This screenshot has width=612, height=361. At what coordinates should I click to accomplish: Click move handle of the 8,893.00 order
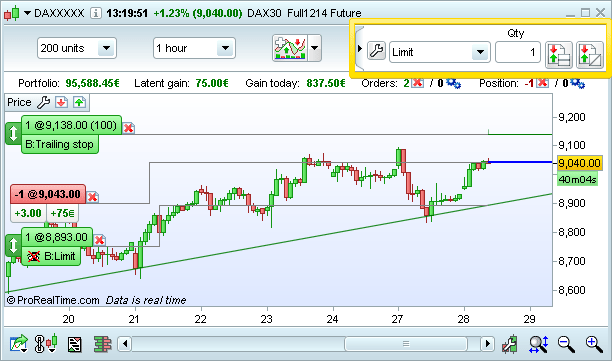point(13,245)
